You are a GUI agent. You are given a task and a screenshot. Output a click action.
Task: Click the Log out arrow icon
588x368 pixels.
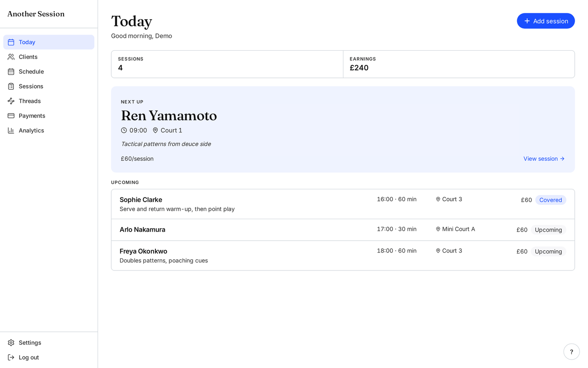pyautogui.click(x=11, y=357)
